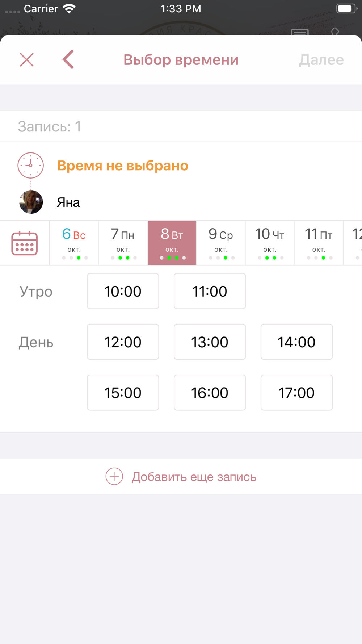Tap Добавить еще запись link
362x644 pixels.
(194, 477)
